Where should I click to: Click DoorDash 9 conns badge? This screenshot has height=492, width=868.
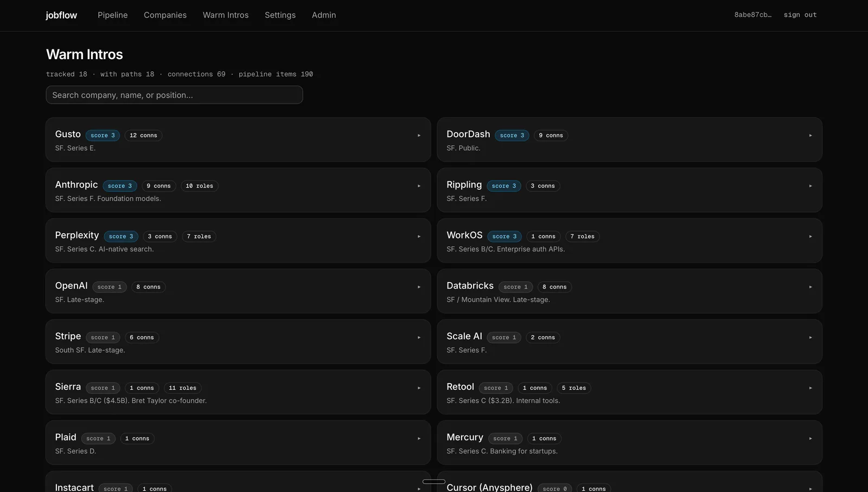(551, 136)
